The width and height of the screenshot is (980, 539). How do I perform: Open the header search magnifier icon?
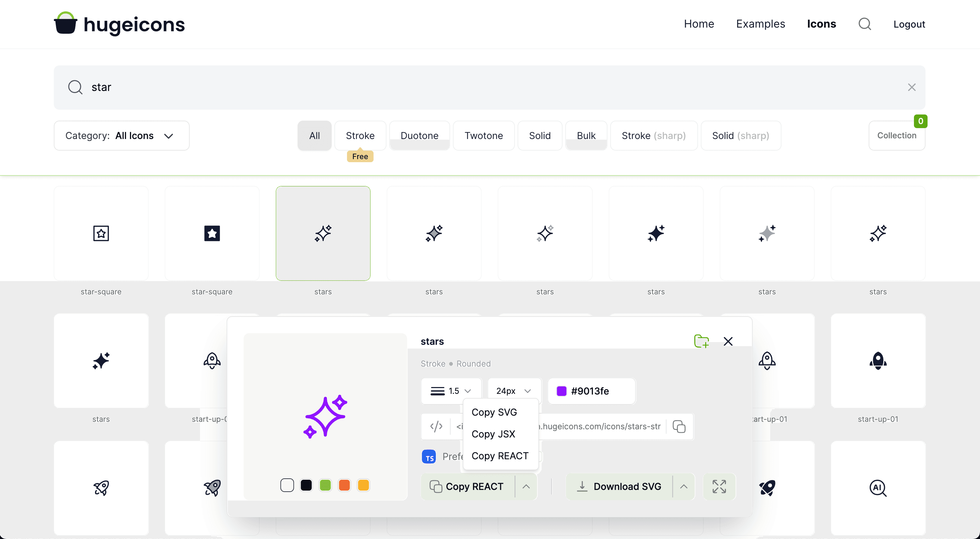pyautogui.click(x=865, y=24)
